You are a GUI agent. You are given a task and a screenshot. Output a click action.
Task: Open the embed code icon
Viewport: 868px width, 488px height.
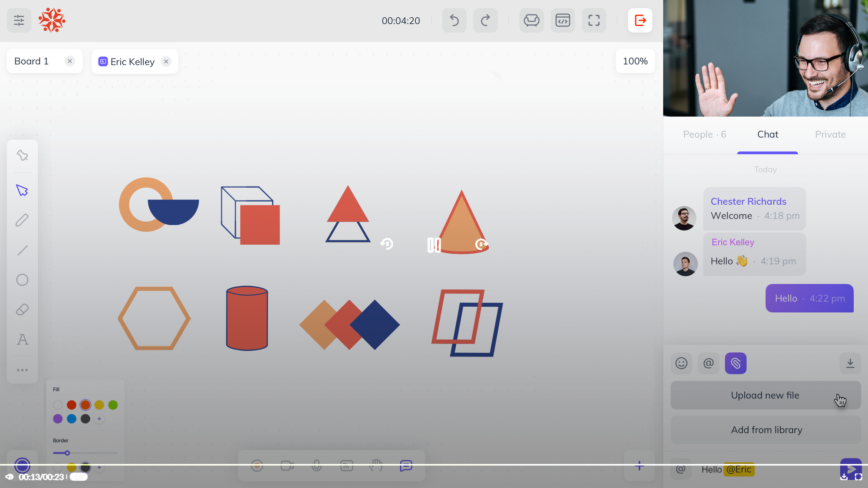pyautogui.click(x=562, y=20)
